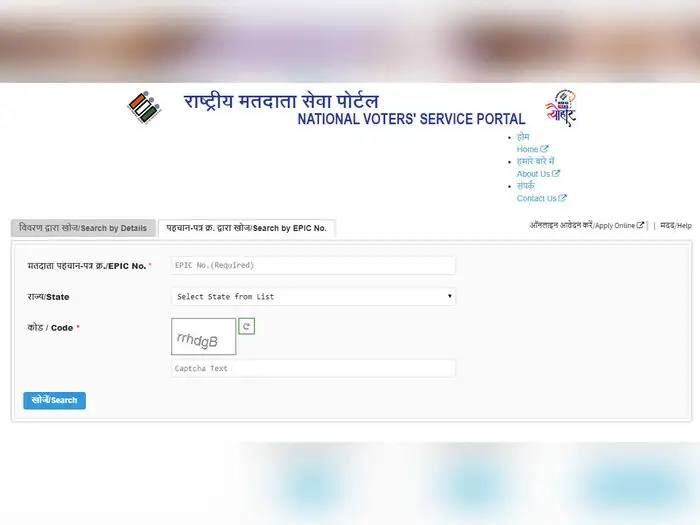This screenshot has height=525, width=700.
Task: Click the captcha image rrhdgB
Action: (x=204, y=337)
